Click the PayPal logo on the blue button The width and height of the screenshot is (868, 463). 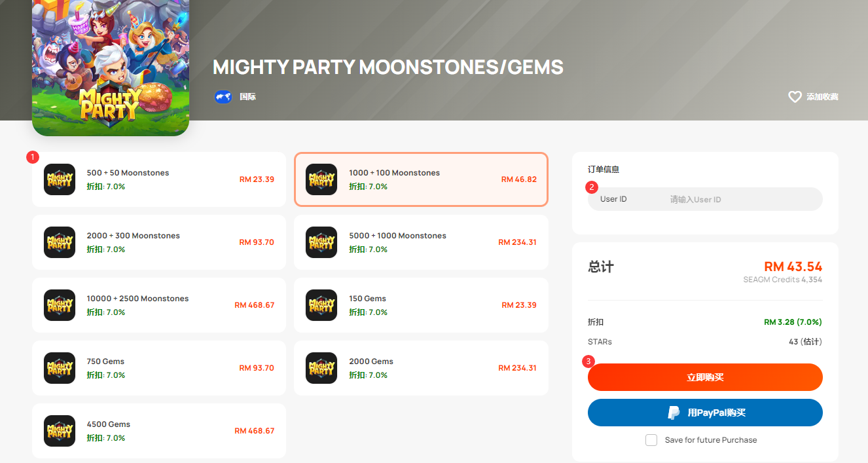(674, 413)
